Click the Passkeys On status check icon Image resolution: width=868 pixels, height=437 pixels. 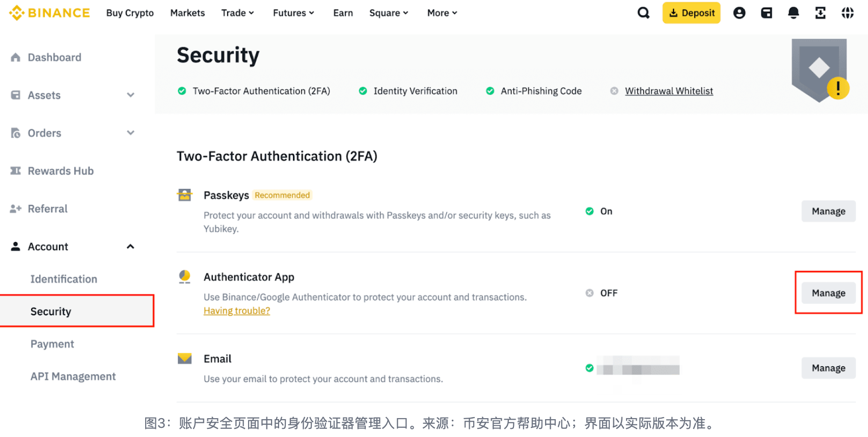pyautogui.click(x=589, y=211)
